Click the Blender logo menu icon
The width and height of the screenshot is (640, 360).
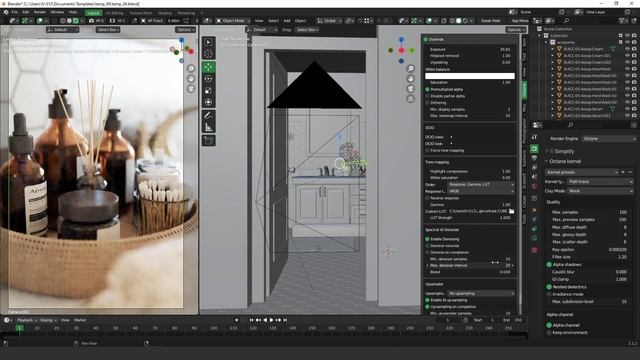(x=5, y=12)
